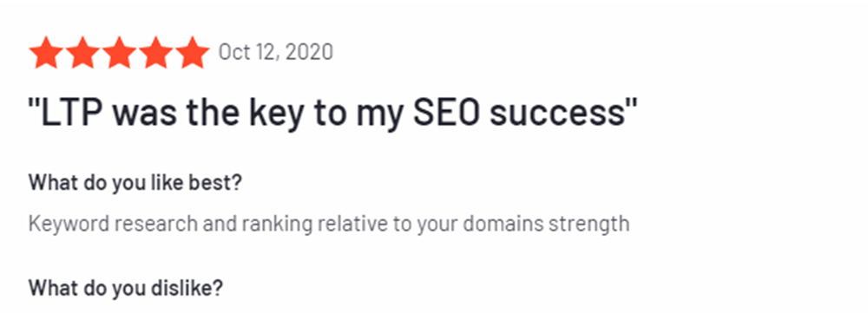Open the "LTP was the key" review title
The width and height of the screenshot is (868, 313).
pos(333,112)
